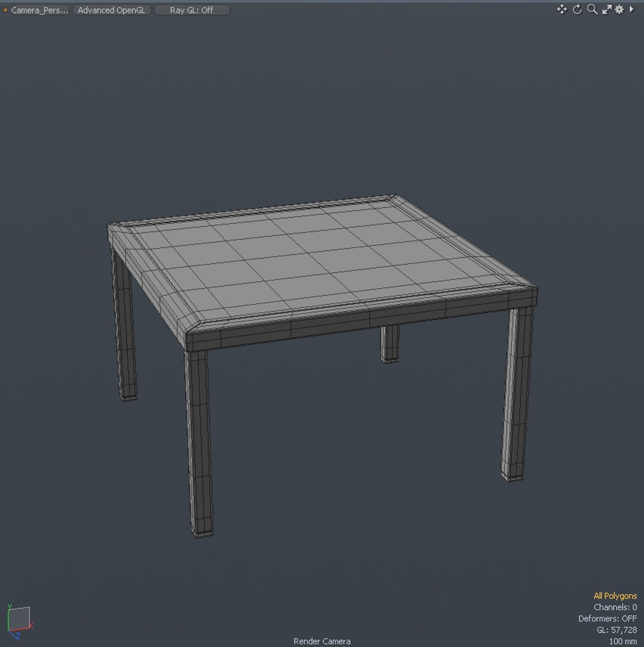
Task: Click the XYZ axis orientation gizmo
Action: coord(19,622)
